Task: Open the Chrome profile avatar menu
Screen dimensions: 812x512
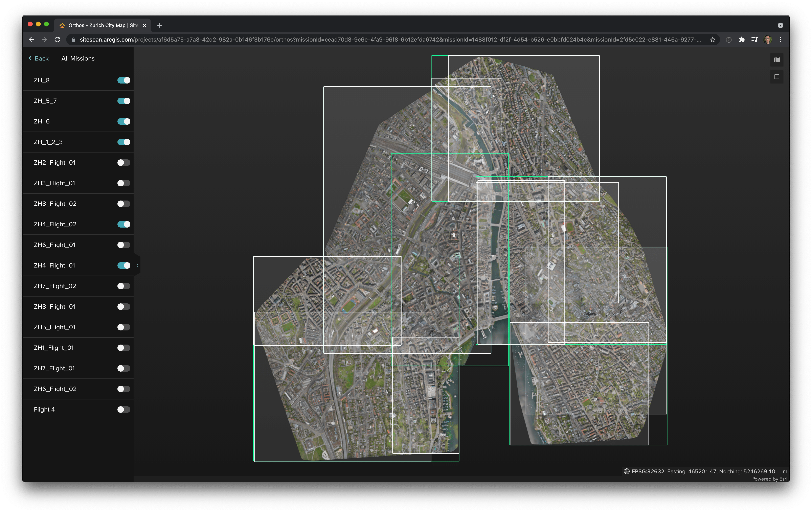Action: 768,40
